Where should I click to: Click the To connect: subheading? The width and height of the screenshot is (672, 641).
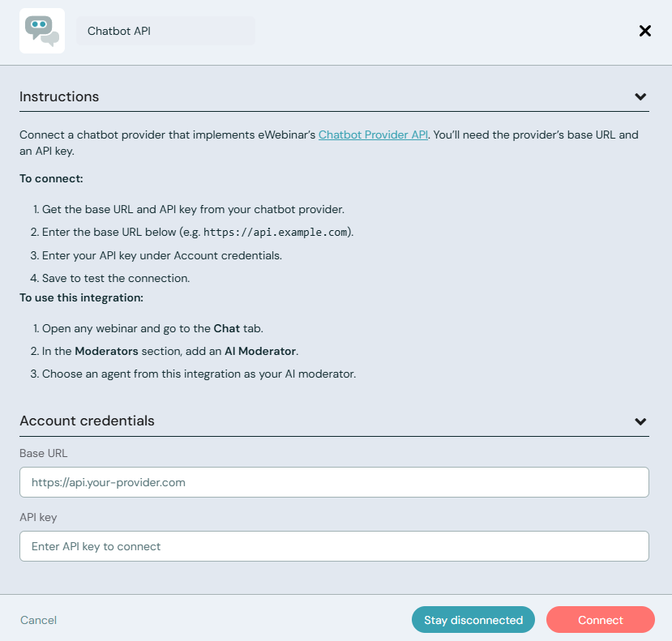pyautogui.click(x=51, y=178)
